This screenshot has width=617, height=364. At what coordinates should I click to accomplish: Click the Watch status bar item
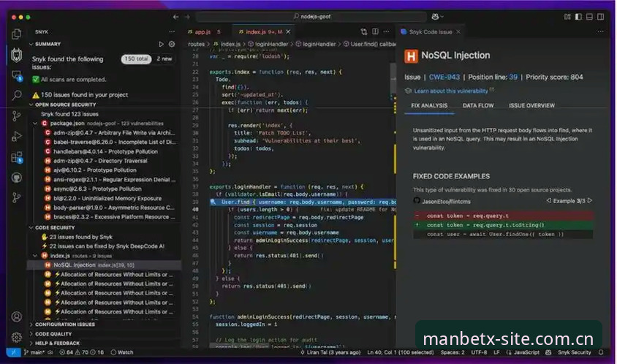122,352
